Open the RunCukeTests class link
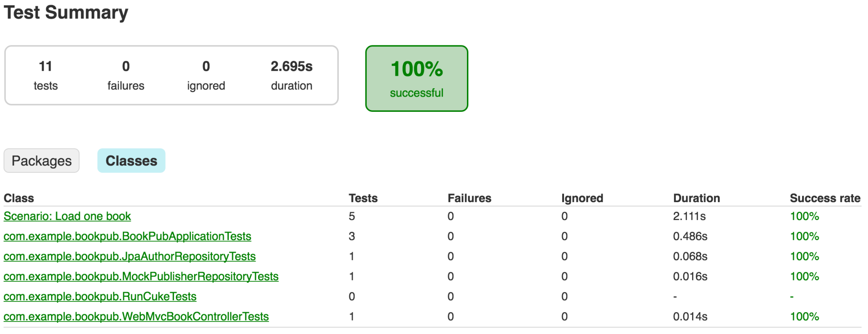The width and height of the screenshot is (868, 334). [100, 297]
